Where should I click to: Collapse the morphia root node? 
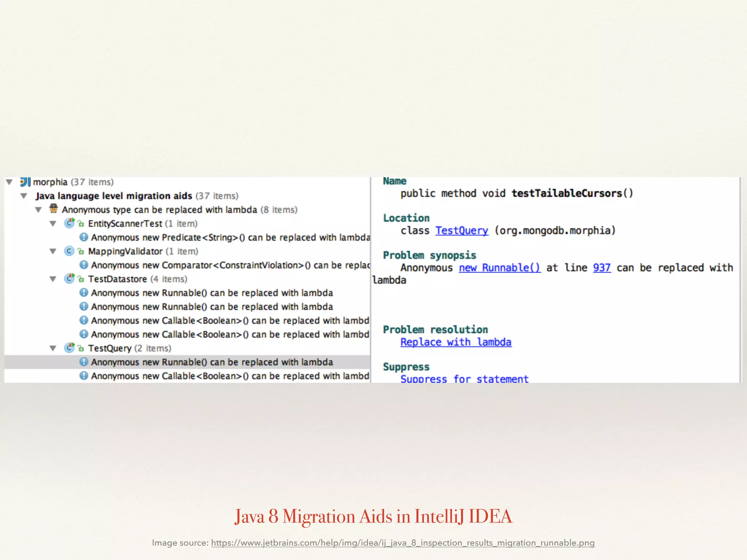pos(9,182)
